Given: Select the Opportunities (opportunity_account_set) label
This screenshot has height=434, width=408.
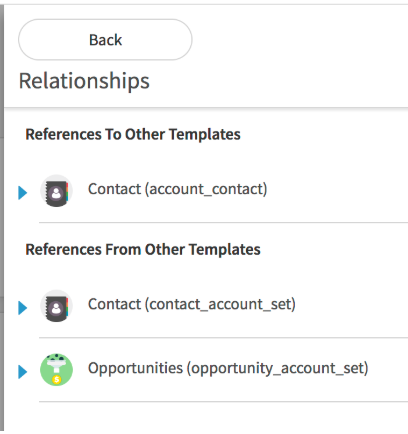Looking at the screenshot, I should pyautogui.click(x=228, y=368).
